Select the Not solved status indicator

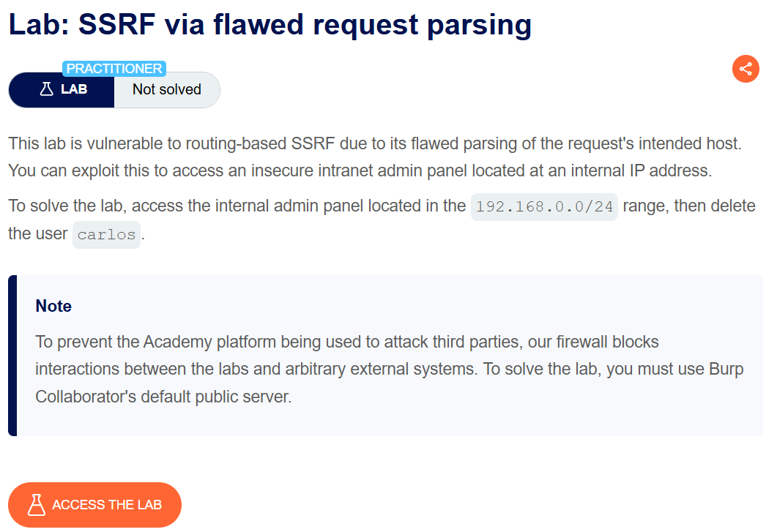pos(167,89)
